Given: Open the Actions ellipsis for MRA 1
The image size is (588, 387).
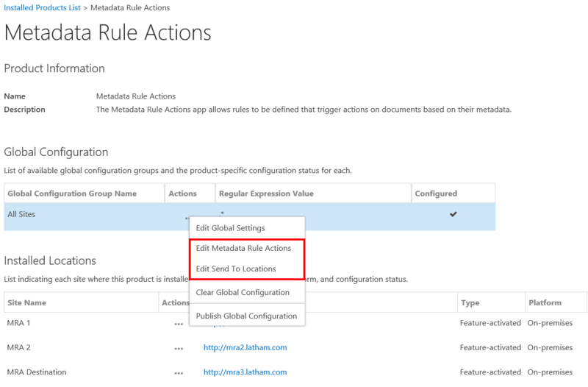Looking at the screenshot, I should tap(179, 324).
